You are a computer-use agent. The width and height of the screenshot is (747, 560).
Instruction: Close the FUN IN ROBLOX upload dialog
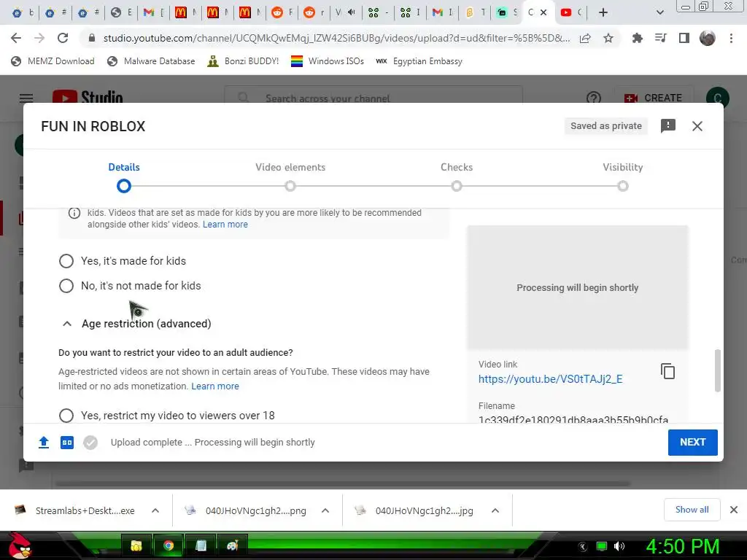coord(697,126)
